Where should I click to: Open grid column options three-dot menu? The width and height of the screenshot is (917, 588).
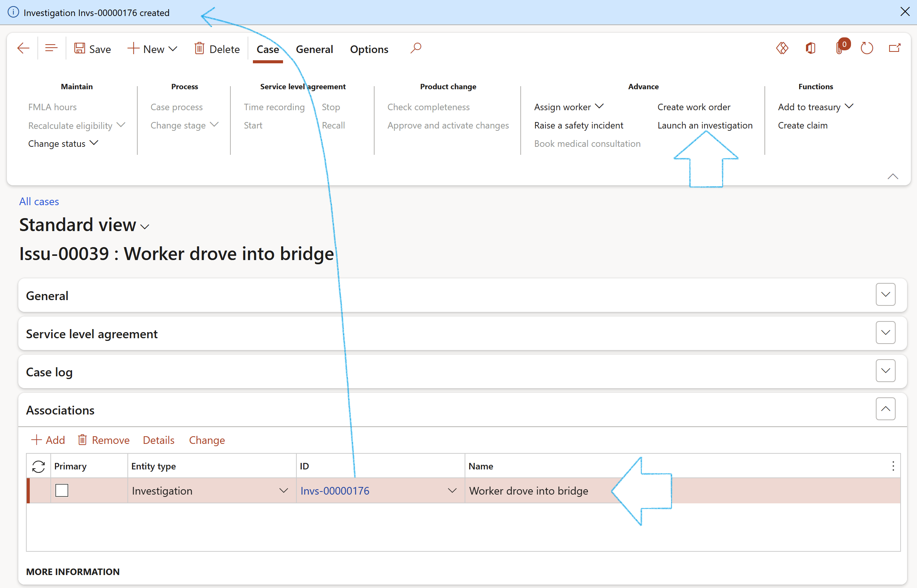pos(893,466)
